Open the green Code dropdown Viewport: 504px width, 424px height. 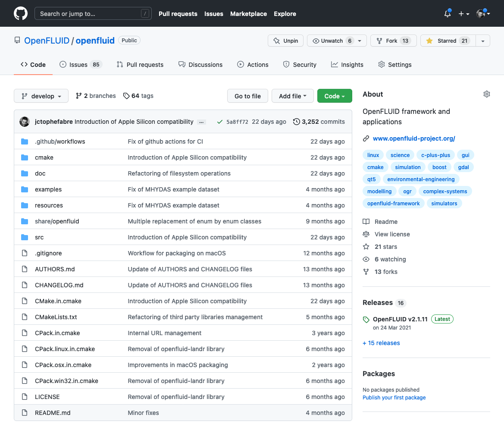[x=334, y=96]
